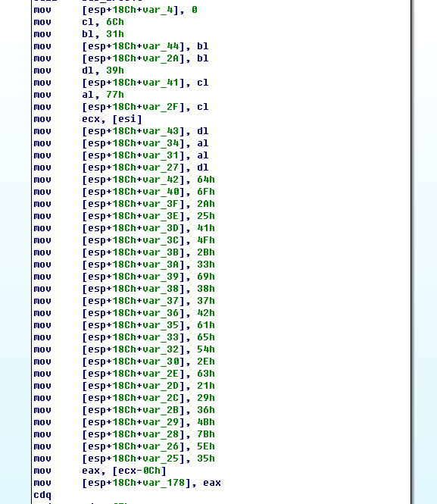The image size is (437, 504).
Task: Select the cdq instruction
Action: click(x=42, y=496)
